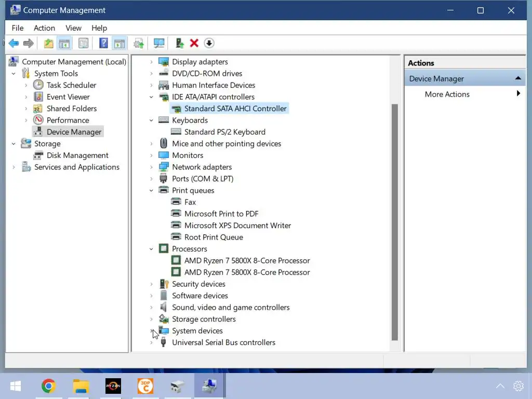Select the Monitors category
532x399 pixels.
tap(187, 155)
